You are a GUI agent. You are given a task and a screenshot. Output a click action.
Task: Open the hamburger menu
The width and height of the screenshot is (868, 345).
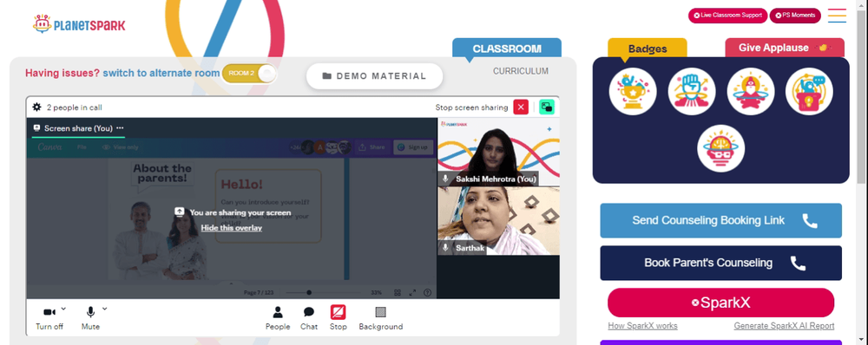837,16
